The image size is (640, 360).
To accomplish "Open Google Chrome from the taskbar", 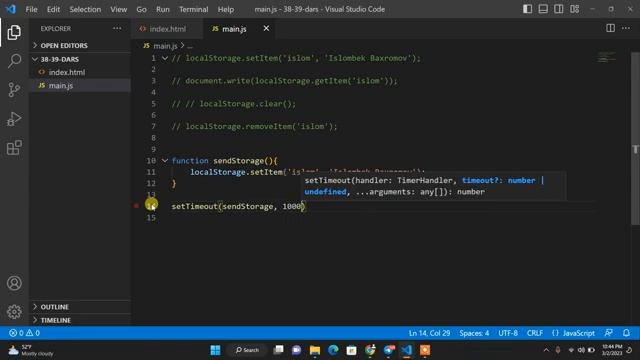I will 370,350.
